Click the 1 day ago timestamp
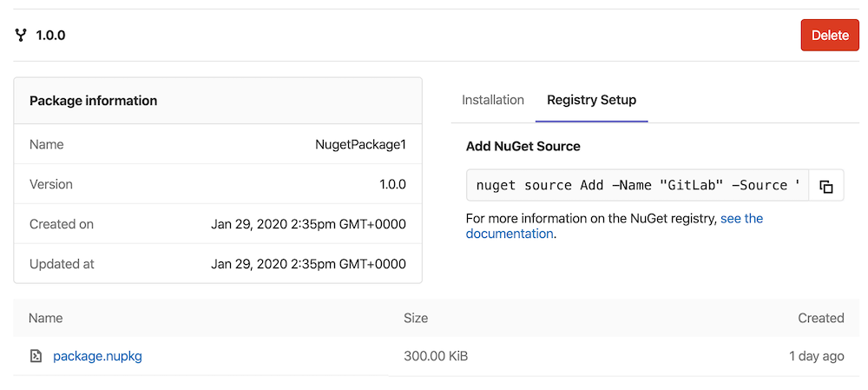The width and height of the screenshot is (868, 390). coord(817,356)
